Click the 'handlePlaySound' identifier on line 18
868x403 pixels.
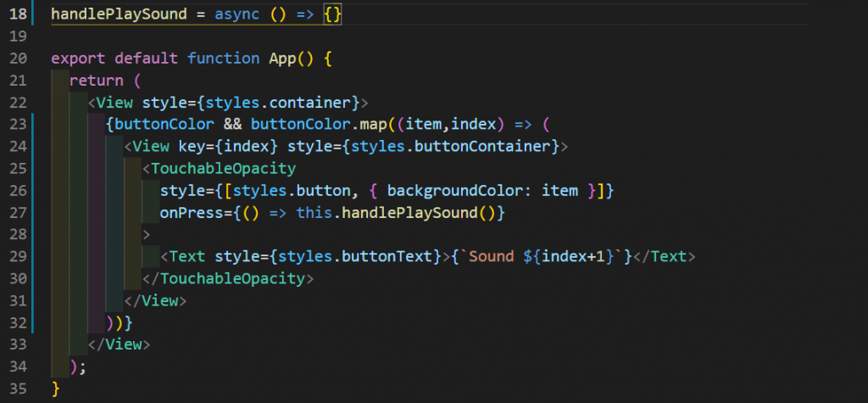click(x=119, y=14)
